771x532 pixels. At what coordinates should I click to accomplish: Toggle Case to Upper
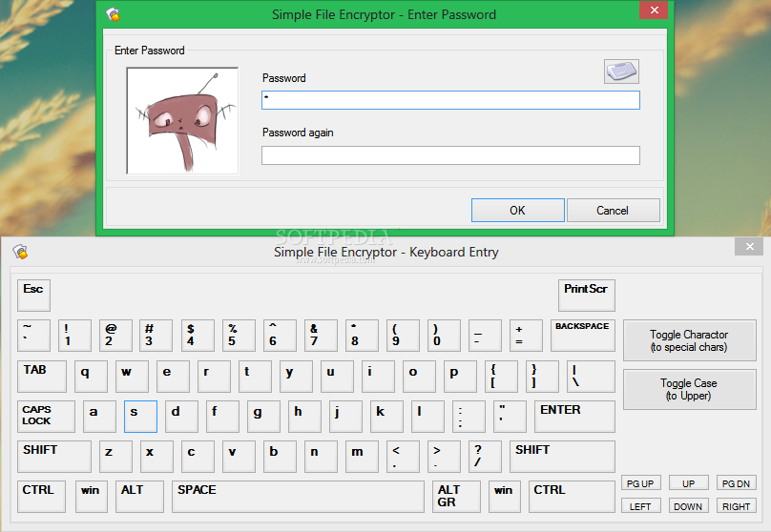click(x=689, y=390)
